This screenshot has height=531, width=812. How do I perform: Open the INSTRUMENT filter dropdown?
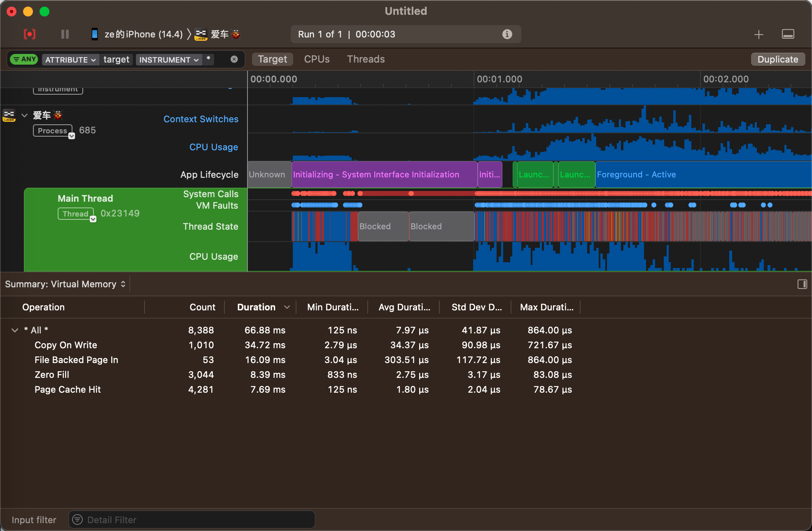(169, 60)
